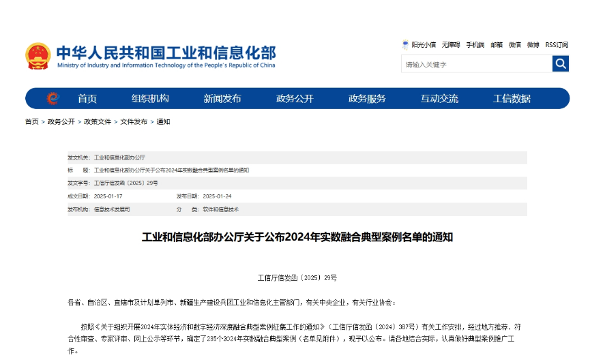590x364 pixels.
Task: Open the 阳光小信 assistant icon
Action: [405, 45]
